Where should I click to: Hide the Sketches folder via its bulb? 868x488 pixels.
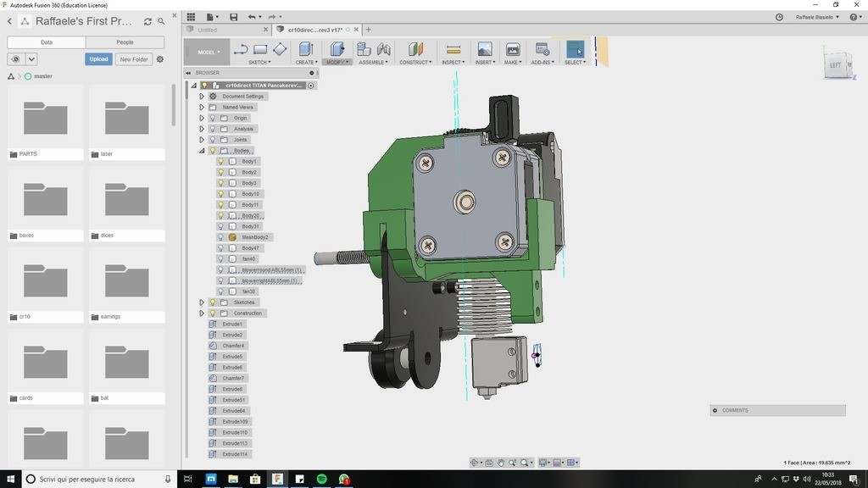pos(213,302)
